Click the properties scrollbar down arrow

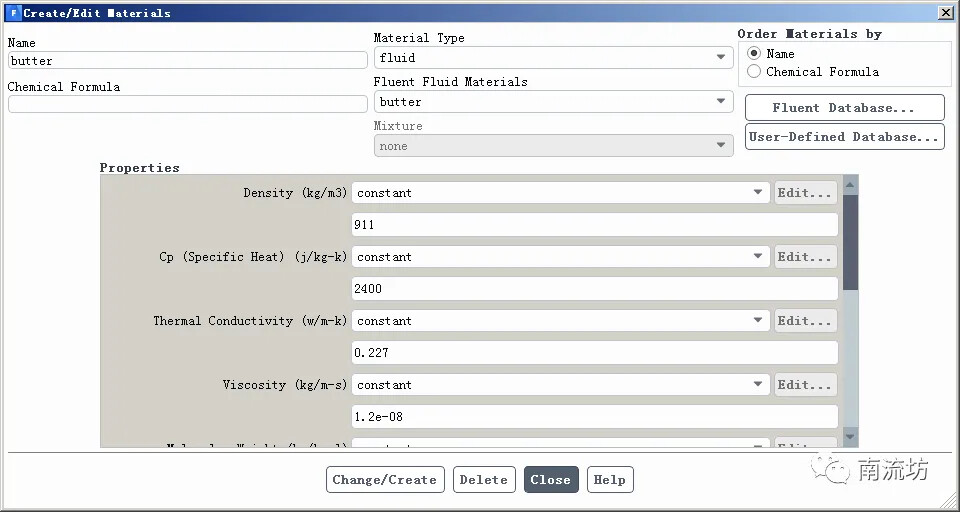850,437
